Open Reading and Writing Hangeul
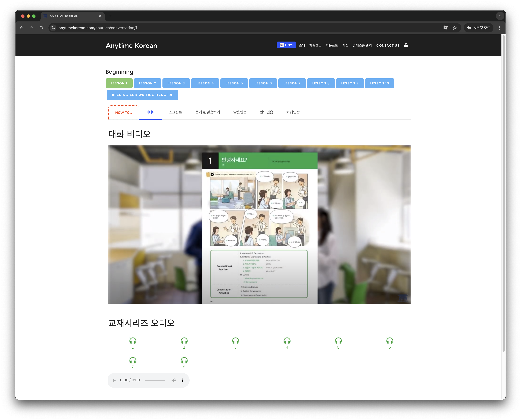This screenshot has width=521, height=420. coord(142,95)
